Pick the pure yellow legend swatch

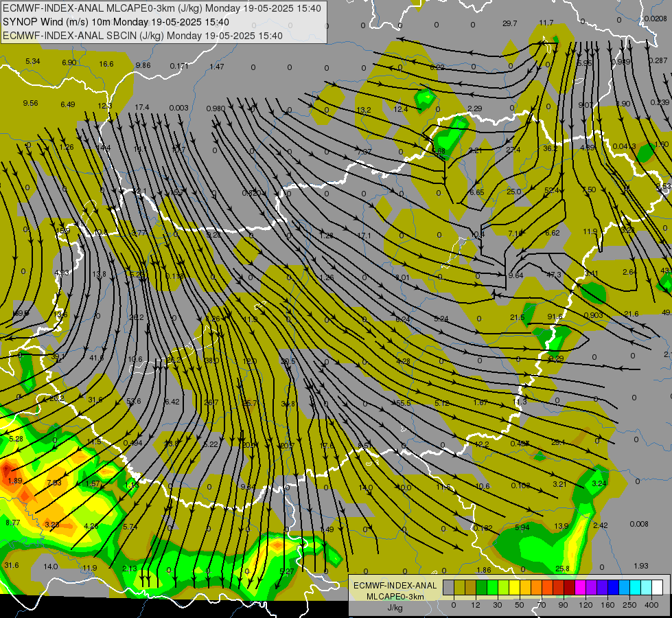(x=515, y=588)
